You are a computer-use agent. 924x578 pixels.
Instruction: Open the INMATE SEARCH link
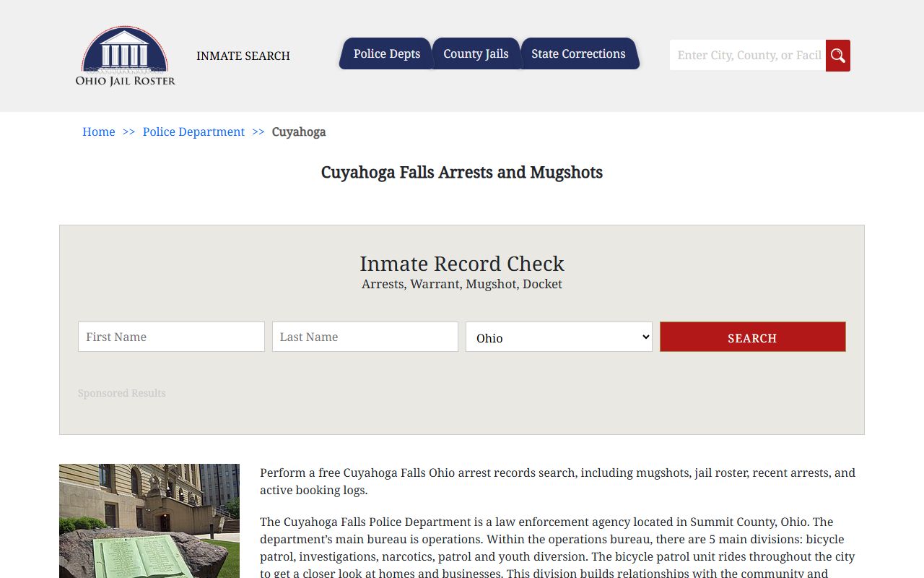click(243, 56)
